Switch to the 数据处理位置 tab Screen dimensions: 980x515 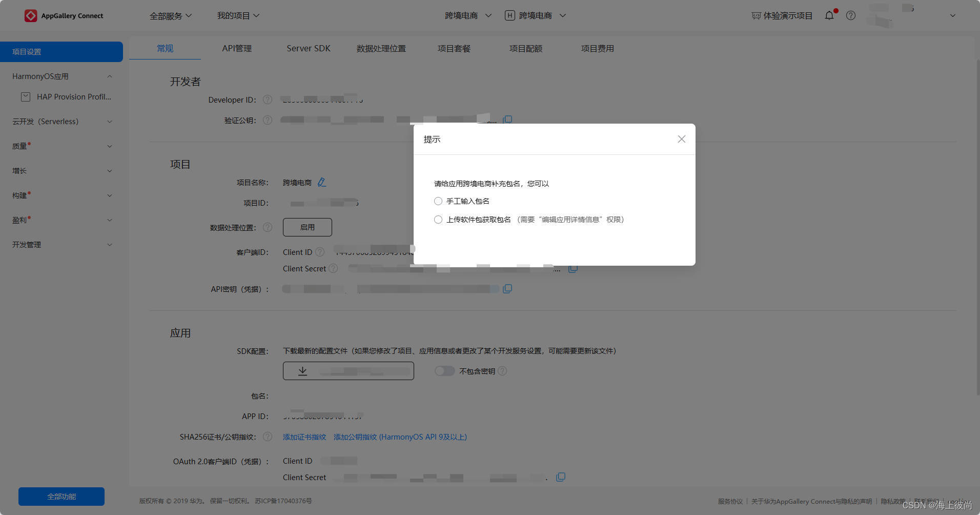(381, 48)
